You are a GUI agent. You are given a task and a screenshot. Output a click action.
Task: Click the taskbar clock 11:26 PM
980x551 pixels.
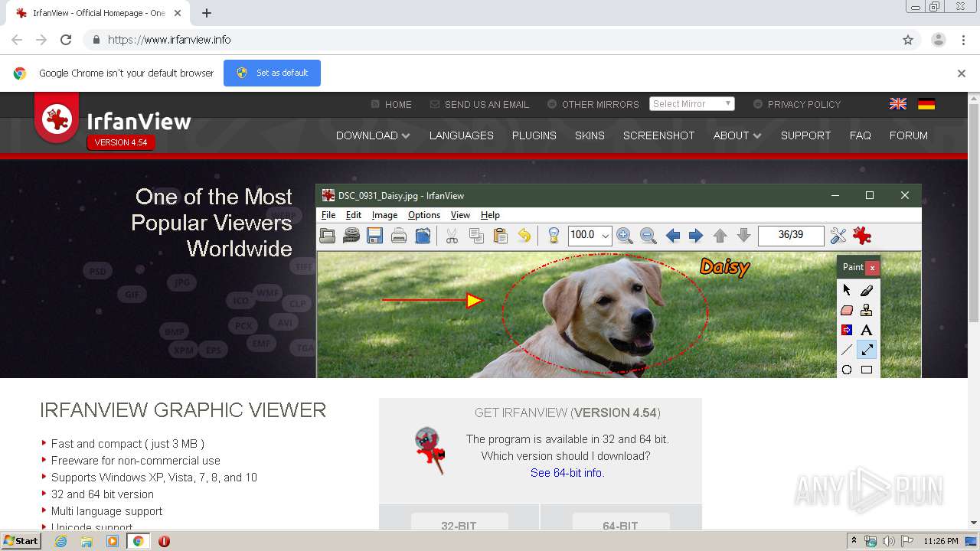941,541
